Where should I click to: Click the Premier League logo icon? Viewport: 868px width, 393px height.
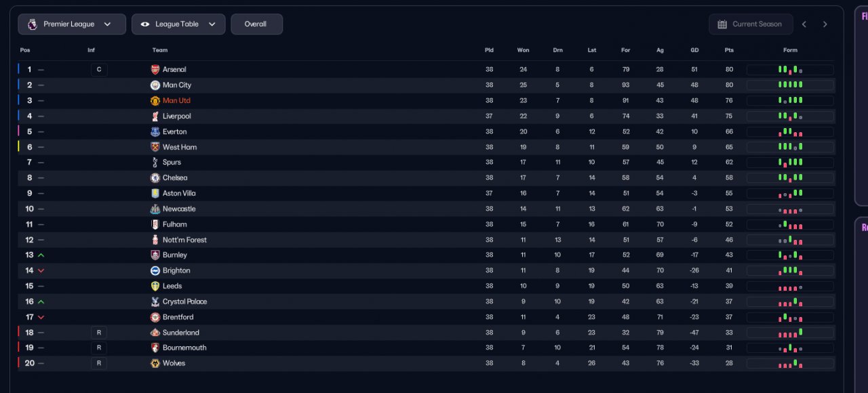(x=33, y=24)
